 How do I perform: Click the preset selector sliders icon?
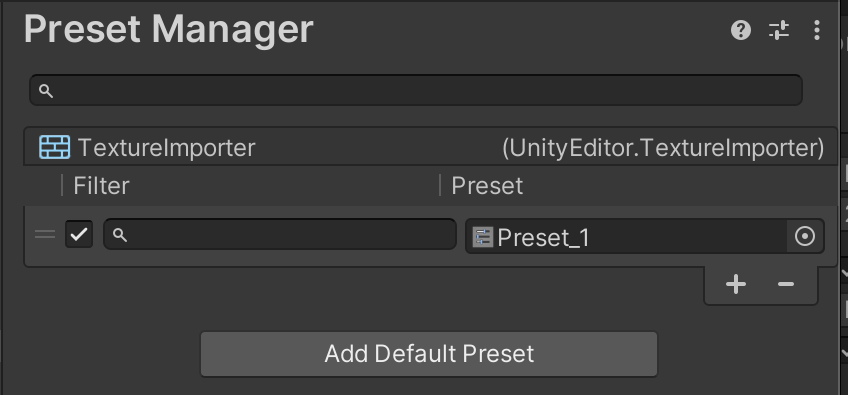click(x=779, y=30)
